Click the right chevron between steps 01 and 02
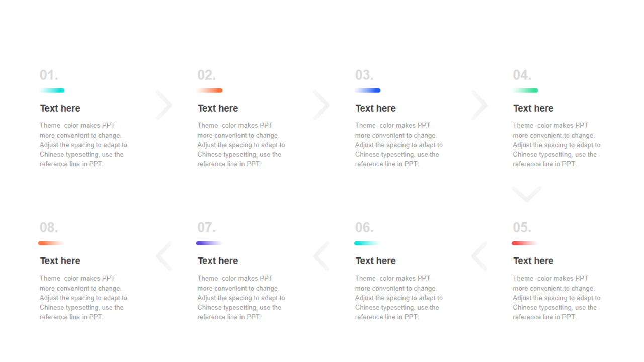Screen dimensions: 644x362 (x=165, y=105)
